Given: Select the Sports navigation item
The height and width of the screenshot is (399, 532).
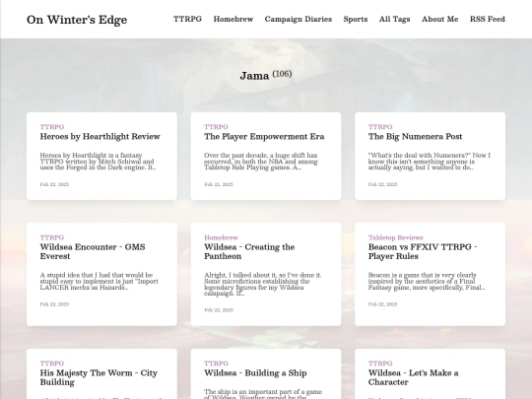Looking at the screenshot, I should tap(356, 19).
